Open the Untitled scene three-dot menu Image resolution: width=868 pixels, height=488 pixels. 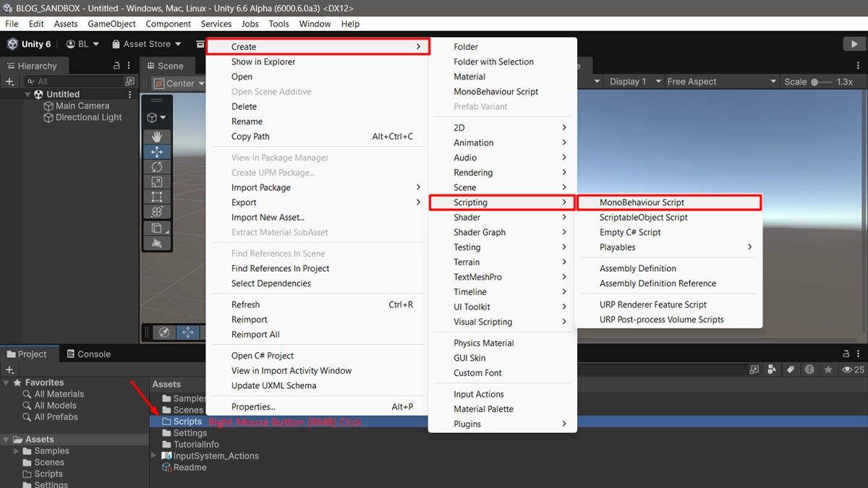130,94
